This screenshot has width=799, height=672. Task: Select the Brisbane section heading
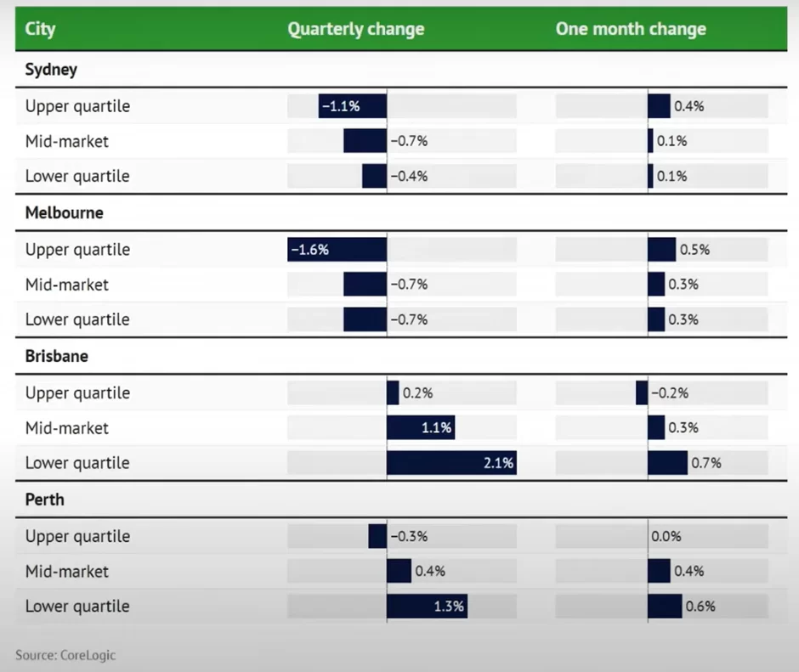tap(56, 356)
